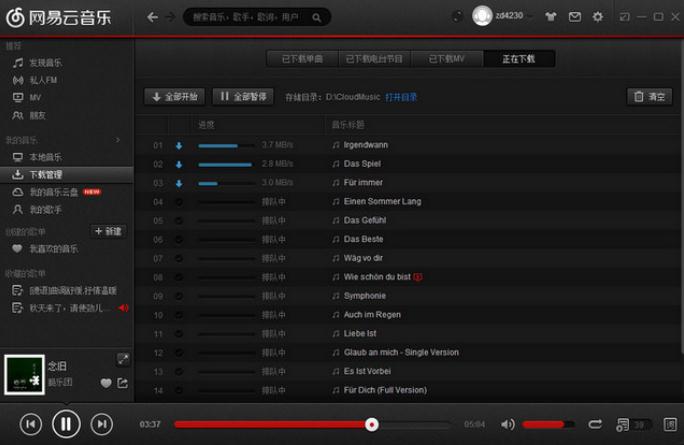Pause the Das Spiel download arrow
The width and height of the screenshot is (684, 445).
(x=179, y=164)
